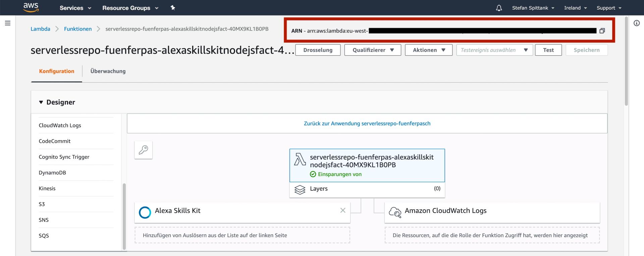Open the hamburger side navigation menu
644x256 pixels.
pos(8,23)
